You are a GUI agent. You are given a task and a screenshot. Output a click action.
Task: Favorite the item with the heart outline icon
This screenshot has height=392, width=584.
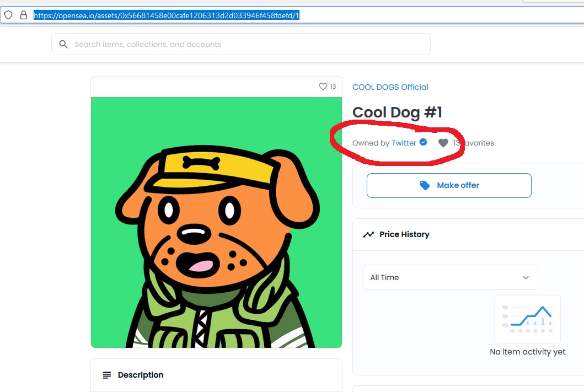323,87
